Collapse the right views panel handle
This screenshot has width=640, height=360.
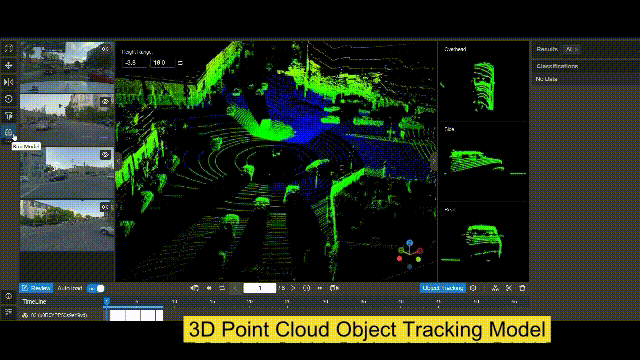click(434, 161)
